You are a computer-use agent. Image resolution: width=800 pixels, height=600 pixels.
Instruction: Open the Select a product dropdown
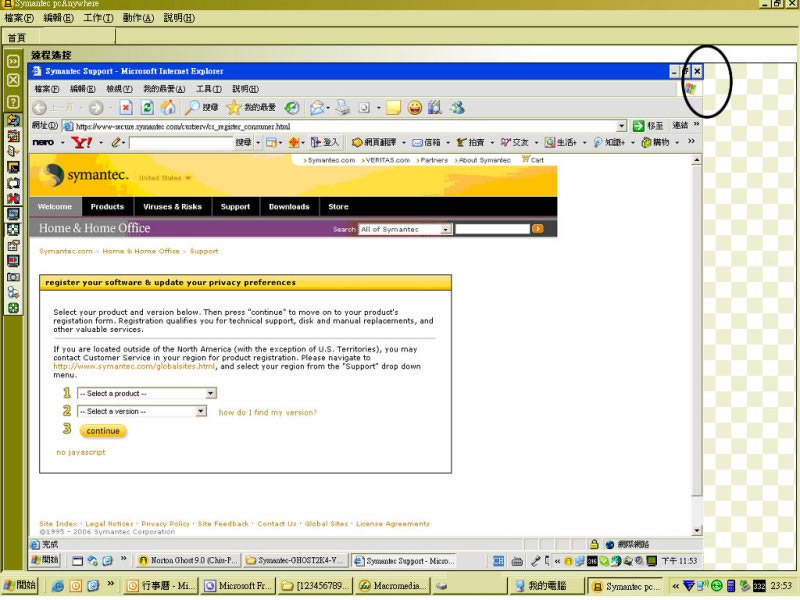[x=147, y=393]
